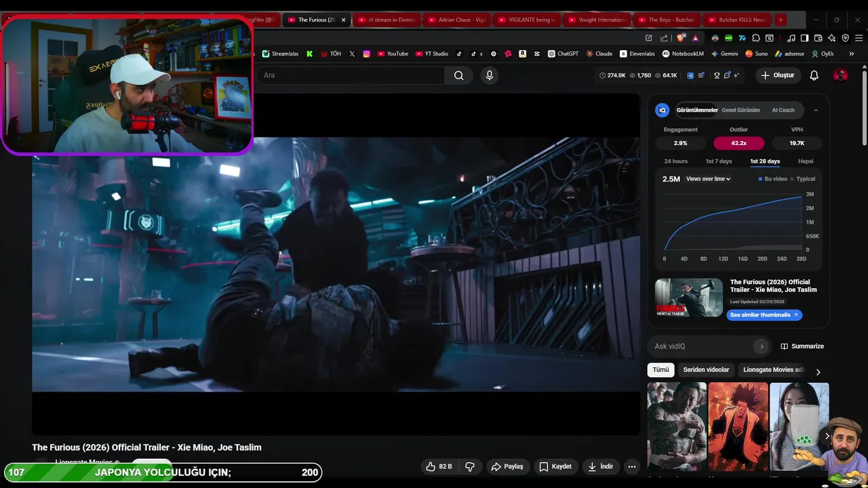The image size is (868, 488).
Task: Open the Oluştur create menu
Action: (777, 75)
